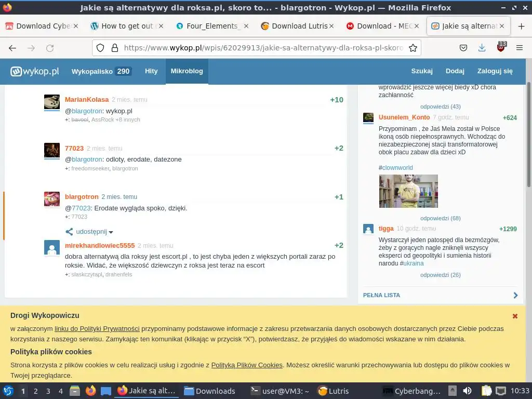Close the Download Lutris tab
The image size is (532, 399).
click(x=331, y=26)
